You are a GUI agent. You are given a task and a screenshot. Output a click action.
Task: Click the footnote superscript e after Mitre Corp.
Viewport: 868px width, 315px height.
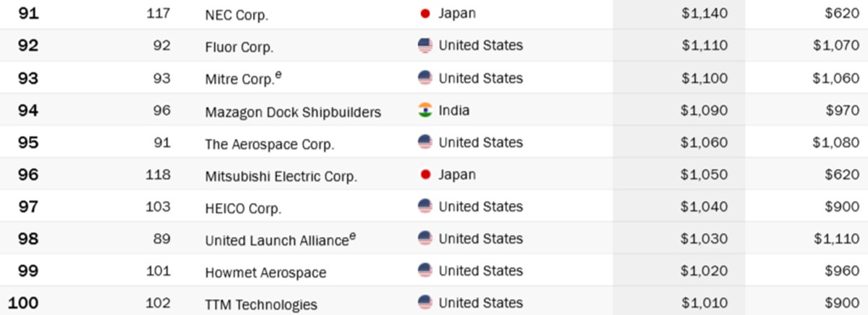tap(278, 75)
